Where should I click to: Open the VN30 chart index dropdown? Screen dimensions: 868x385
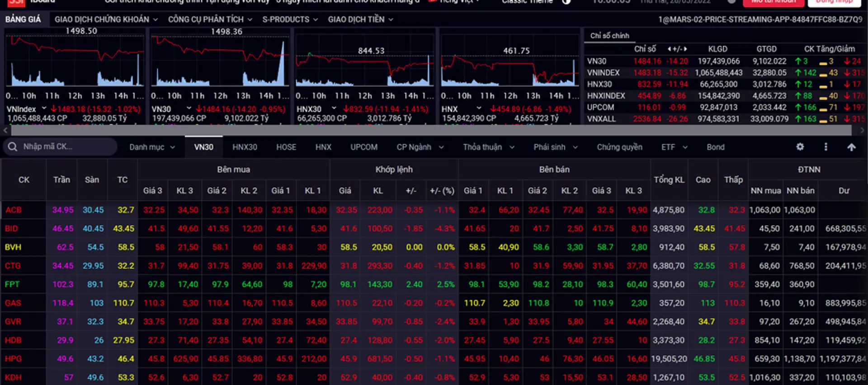(189, 108)
